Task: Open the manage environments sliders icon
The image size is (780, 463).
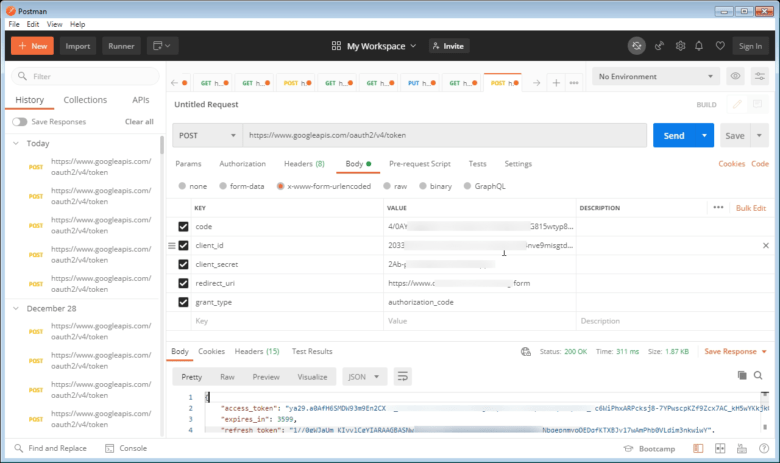Action: coord(760,76)
